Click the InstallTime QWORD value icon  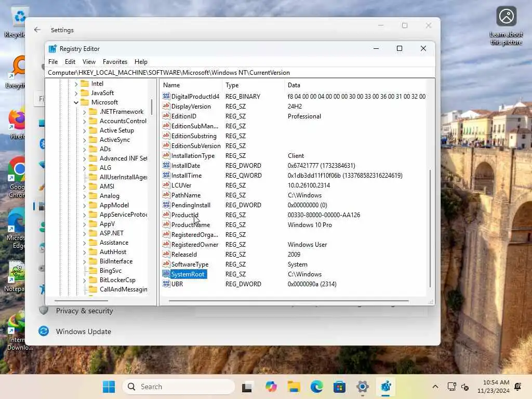click(x=166, y=176)
